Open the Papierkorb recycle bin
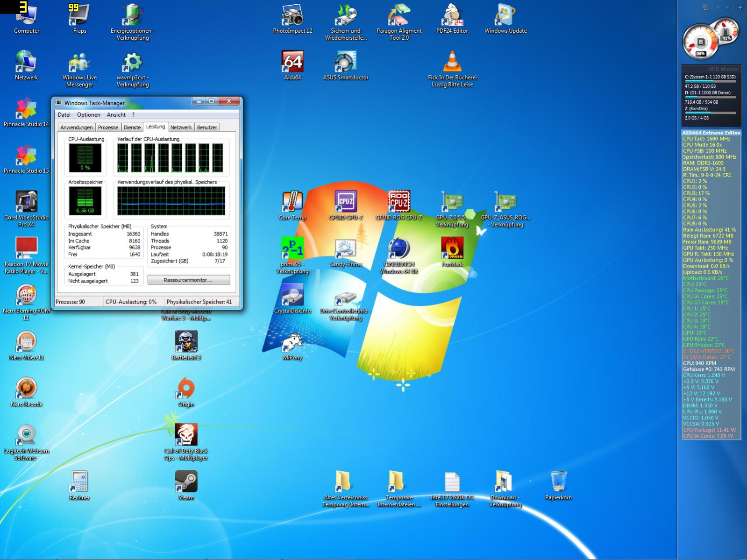Screen dimensions: 747x560 [x=559, y=485]
